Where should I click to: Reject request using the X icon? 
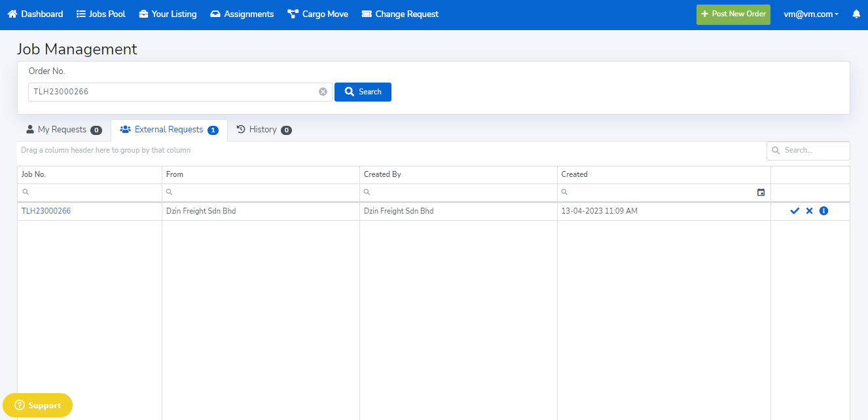809,211
